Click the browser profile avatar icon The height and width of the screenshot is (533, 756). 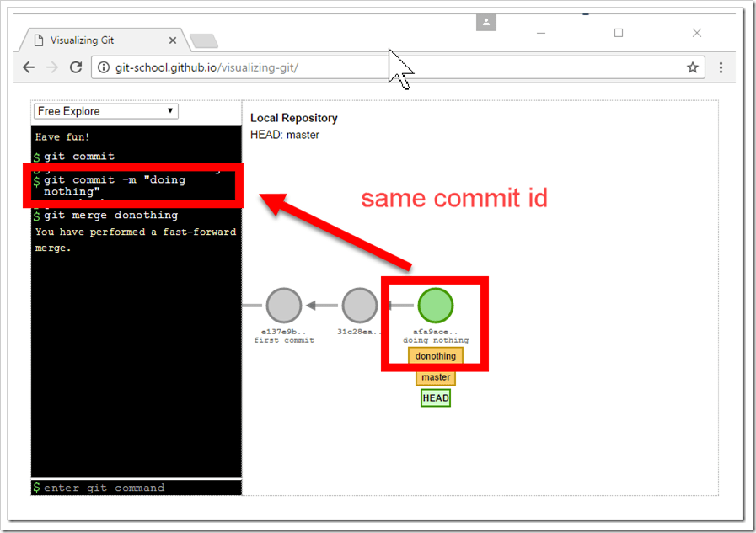pos(486,23)
